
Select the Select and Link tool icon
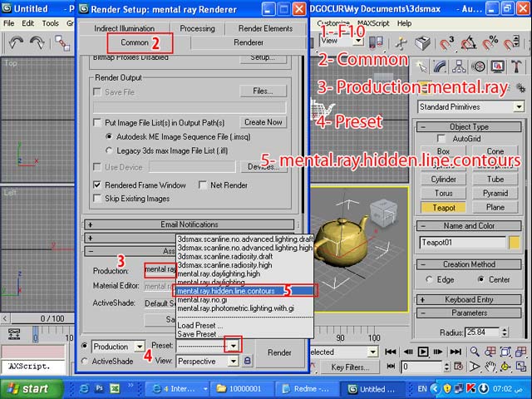(x=62, y=42)
